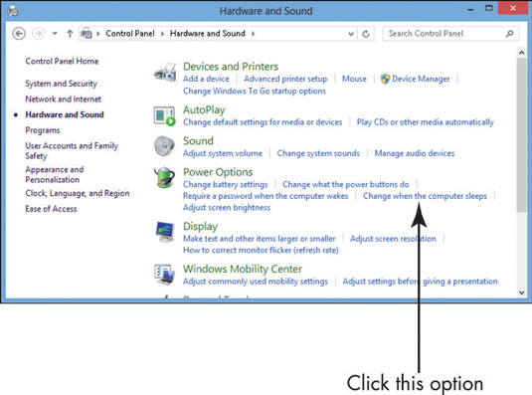This screenshot has height=395, width=532.
Task: Go up one level with Up arrow
Action: pos(70,34)
